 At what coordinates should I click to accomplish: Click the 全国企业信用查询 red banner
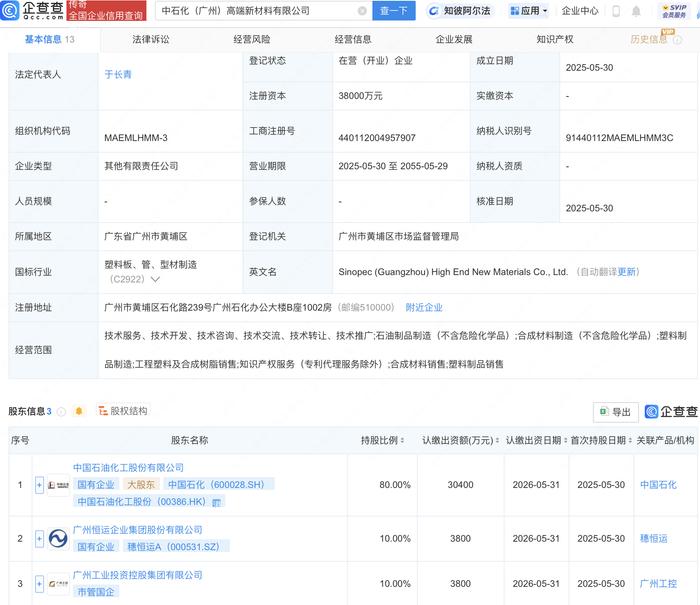[x=106, y=11]
